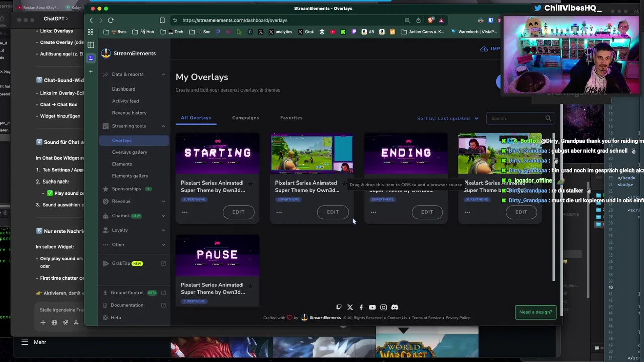Image resolution: width=644 pixels, height=362 pixels.
Task: Click the StreamElements logo
Action: click(x=129, y=53)
